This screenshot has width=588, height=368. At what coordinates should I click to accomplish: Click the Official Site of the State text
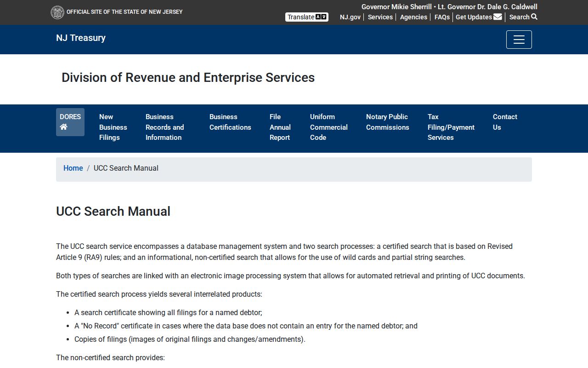pos(124,12)
